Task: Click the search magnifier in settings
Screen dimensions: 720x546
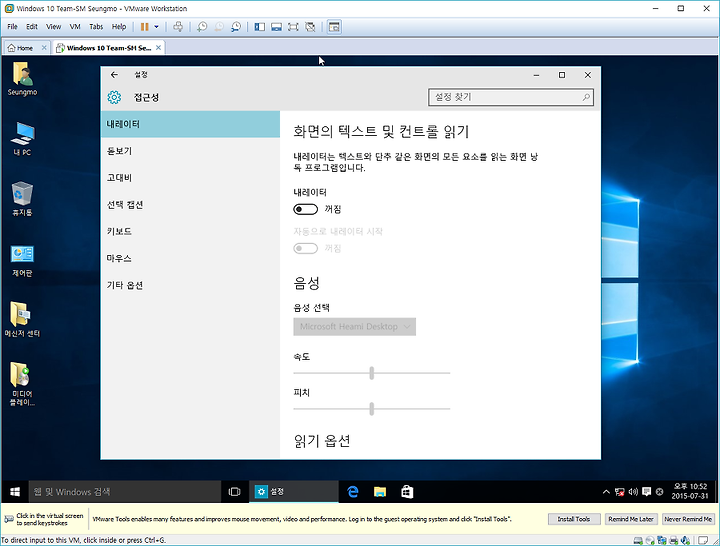Action: (586, 97)
